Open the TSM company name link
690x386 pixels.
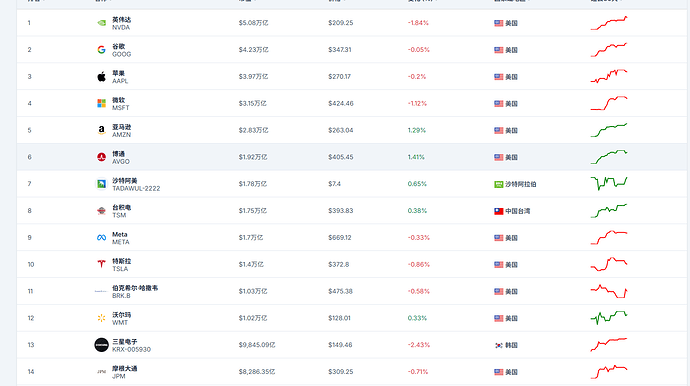[x=121, y=211]
